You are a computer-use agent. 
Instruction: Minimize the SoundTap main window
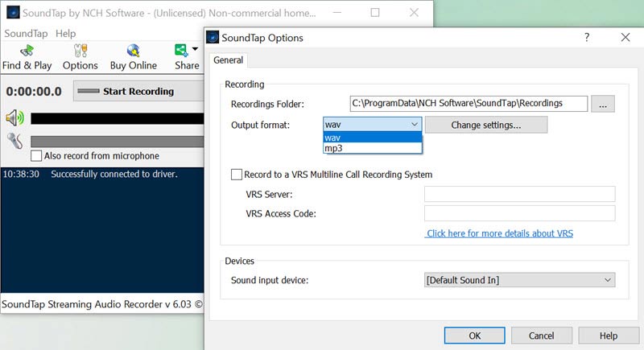point(337,13)
